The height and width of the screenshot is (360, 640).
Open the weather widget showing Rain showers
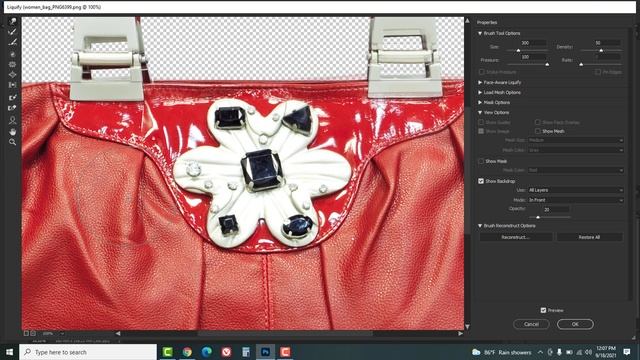click(x=502, y=352)
